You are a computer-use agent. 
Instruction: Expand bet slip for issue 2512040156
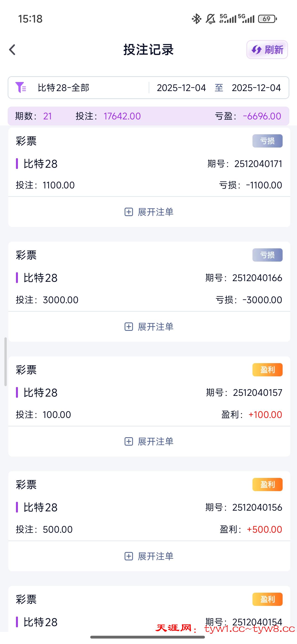point(149,556)
